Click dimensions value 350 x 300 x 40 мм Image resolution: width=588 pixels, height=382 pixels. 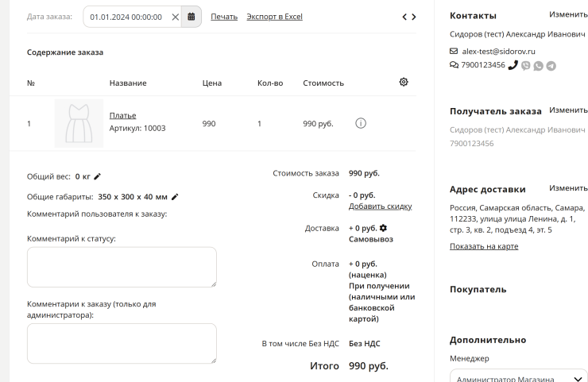133,197
